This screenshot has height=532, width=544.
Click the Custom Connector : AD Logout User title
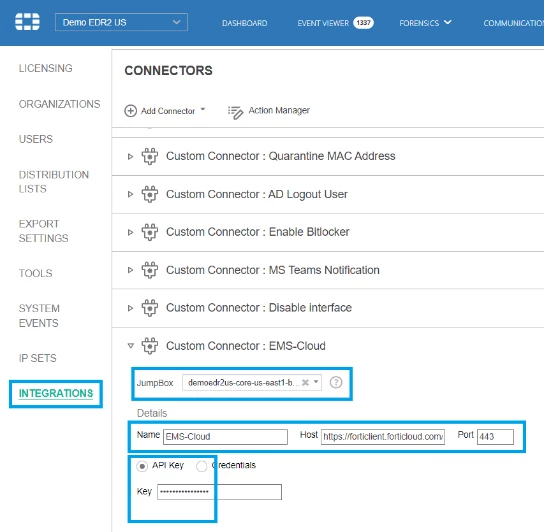tap(257, 194)
